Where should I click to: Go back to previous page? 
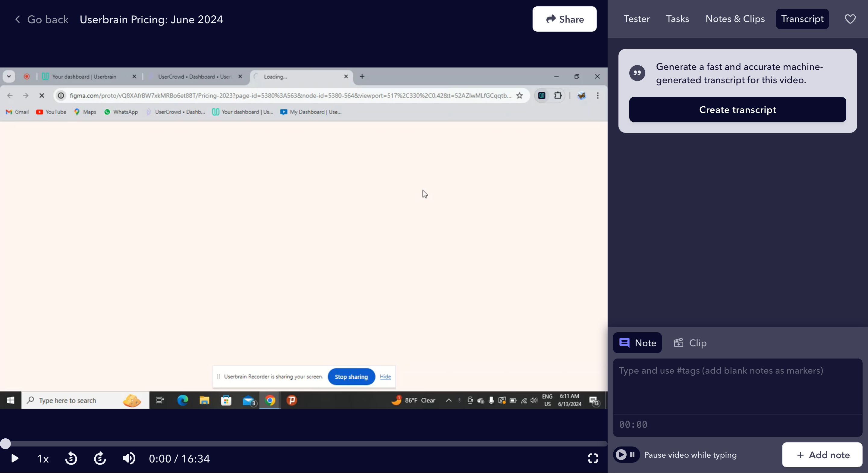coord(42,20)
